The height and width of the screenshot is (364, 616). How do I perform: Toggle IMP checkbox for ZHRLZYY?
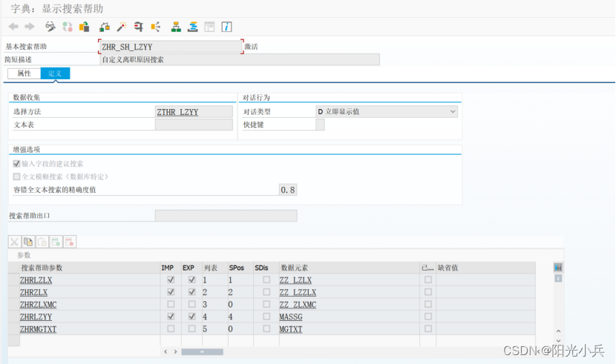(x=171, y=316)
